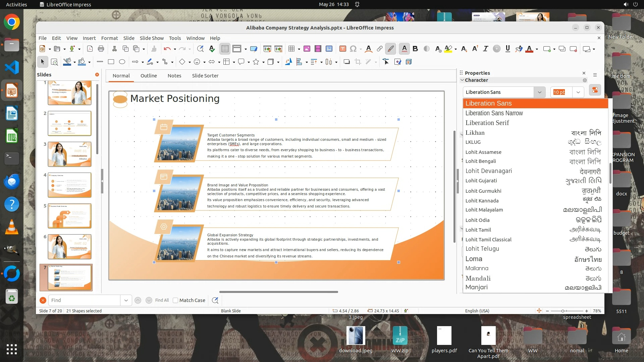Open the font size dropdown
Screen dimensions: 644x362
pyautogui.click(x=578, y=92)
